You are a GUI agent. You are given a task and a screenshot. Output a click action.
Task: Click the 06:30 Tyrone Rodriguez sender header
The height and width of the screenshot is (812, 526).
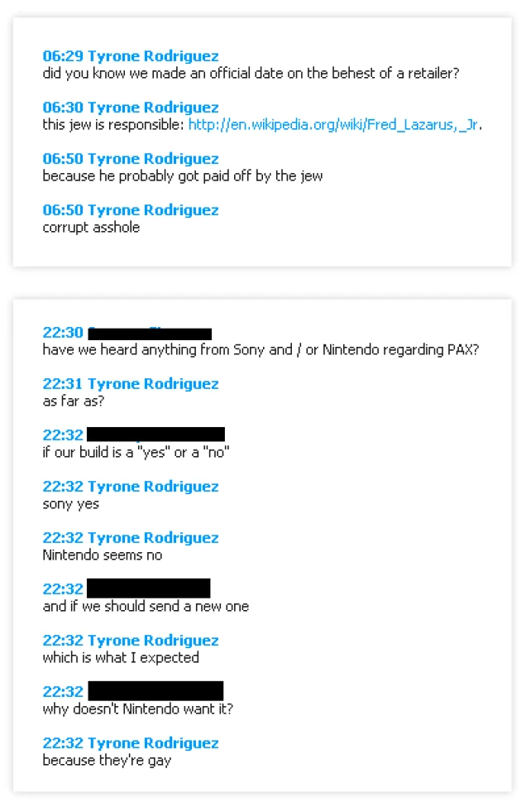[131, 108]
